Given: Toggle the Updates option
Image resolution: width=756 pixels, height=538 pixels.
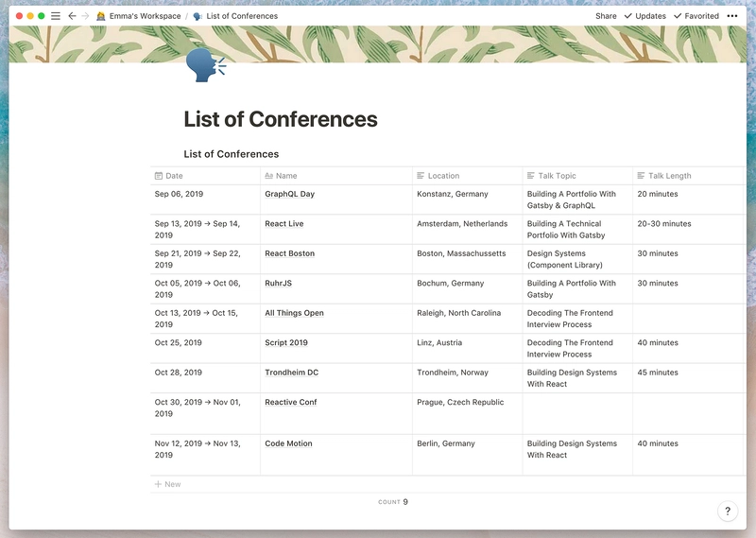Looking at the screenshot, I should 644,16.
